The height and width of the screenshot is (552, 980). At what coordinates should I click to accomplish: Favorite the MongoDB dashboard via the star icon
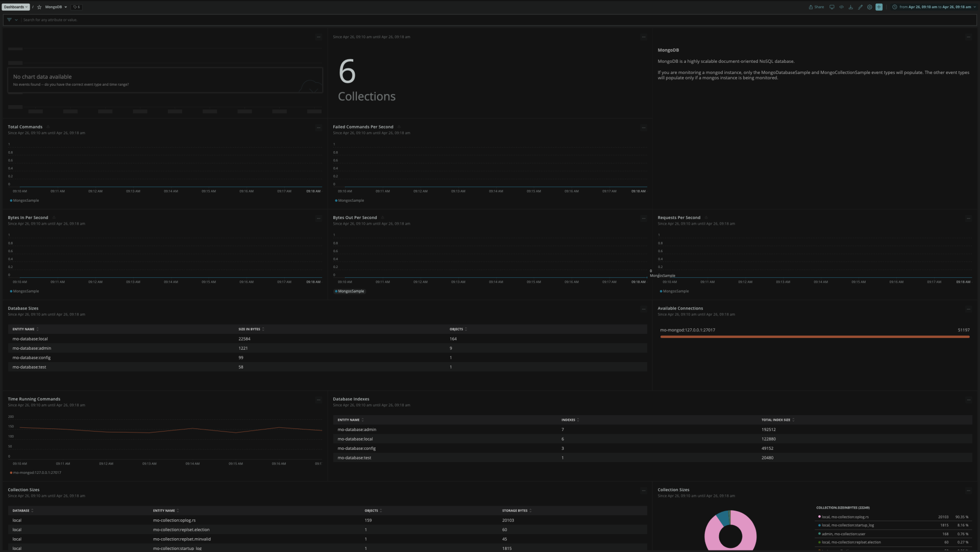(x=39, y=7)
